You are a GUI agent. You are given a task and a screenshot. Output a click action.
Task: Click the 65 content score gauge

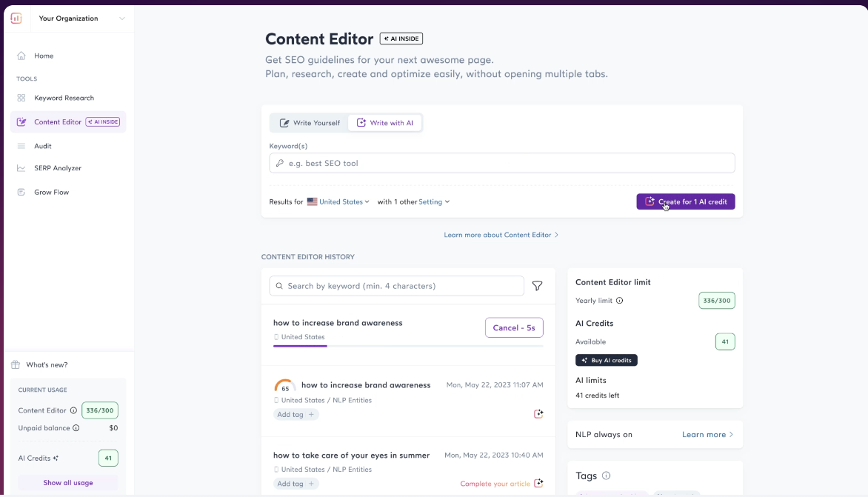[x=284, y=386]
